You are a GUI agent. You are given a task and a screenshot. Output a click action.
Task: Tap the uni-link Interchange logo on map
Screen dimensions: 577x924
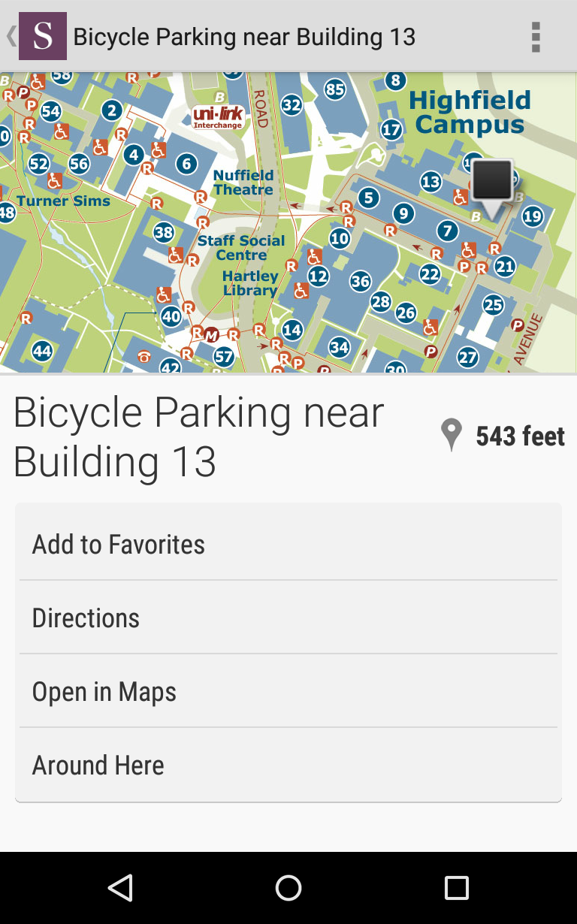(x=218, y=117)
